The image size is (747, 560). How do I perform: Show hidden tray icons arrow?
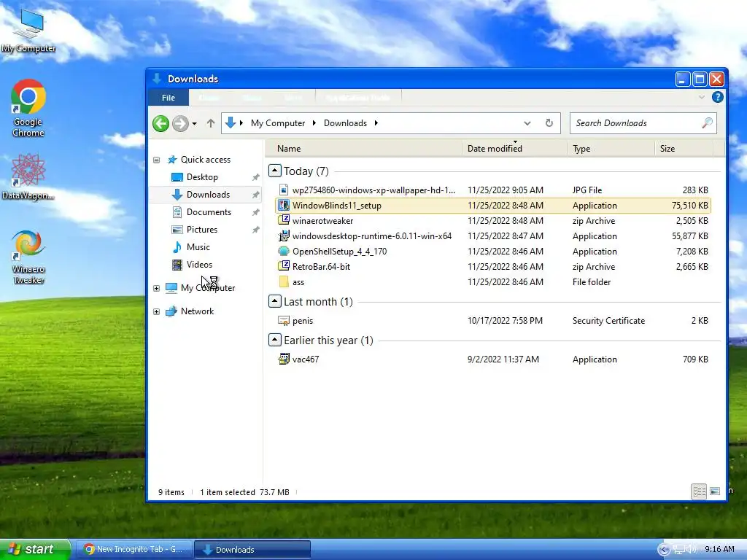click(664, 550)
